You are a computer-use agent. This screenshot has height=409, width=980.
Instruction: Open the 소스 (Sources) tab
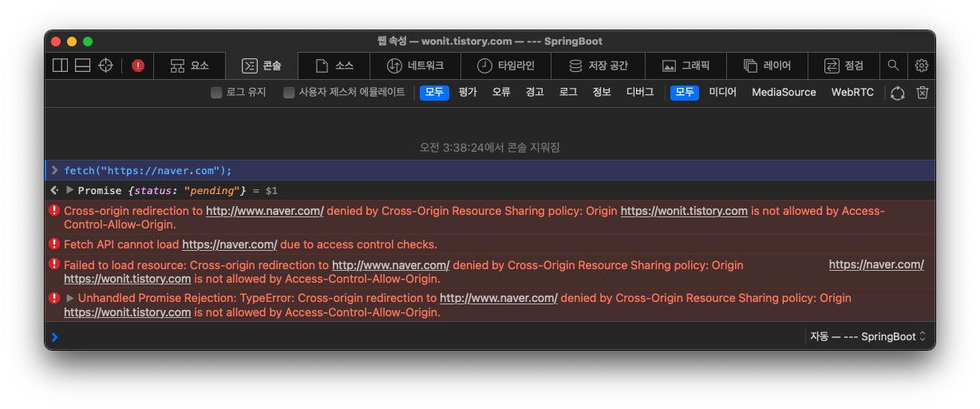click(334, 66)
